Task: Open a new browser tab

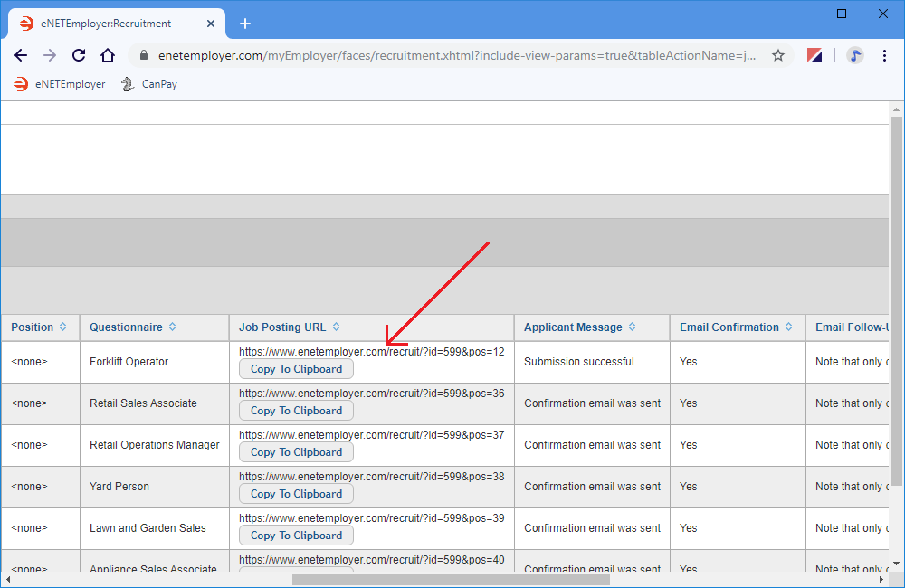Action: 245,24
